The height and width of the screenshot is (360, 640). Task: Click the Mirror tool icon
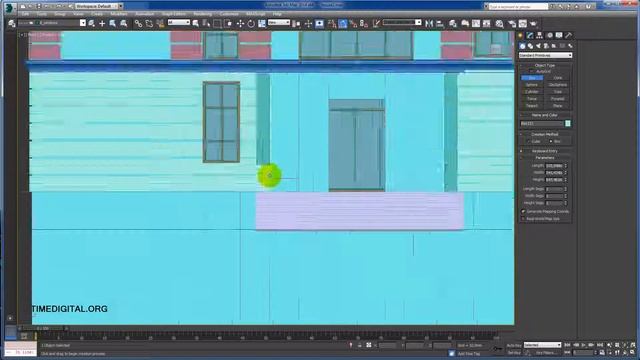pos(429,24)
